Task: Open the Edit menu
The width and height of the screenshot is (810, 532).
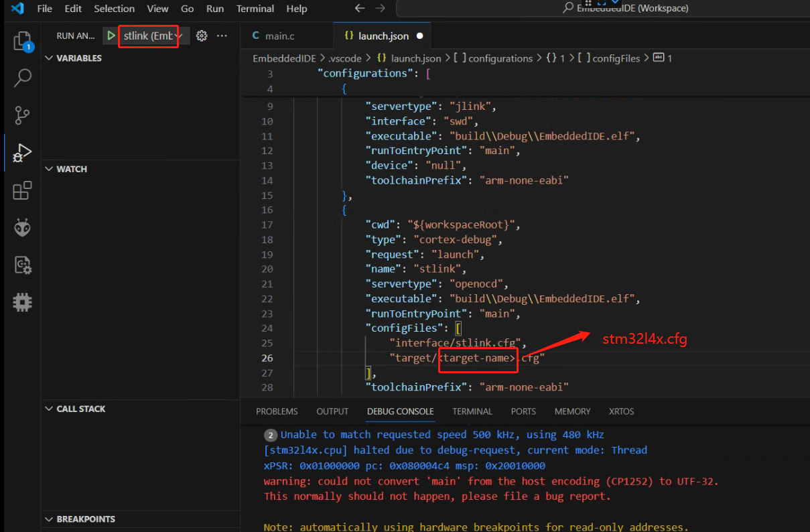Action: pos(73,9)
